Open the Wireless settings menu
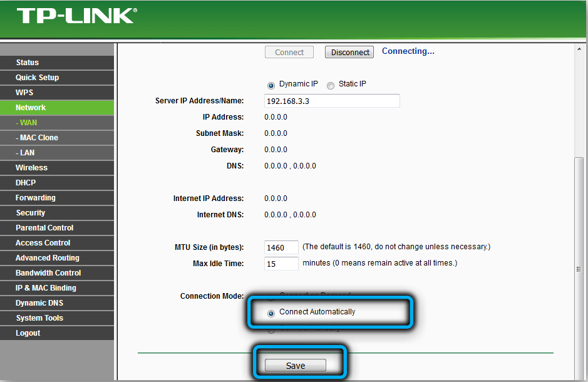The image size is (588, 382). (57, 168)
